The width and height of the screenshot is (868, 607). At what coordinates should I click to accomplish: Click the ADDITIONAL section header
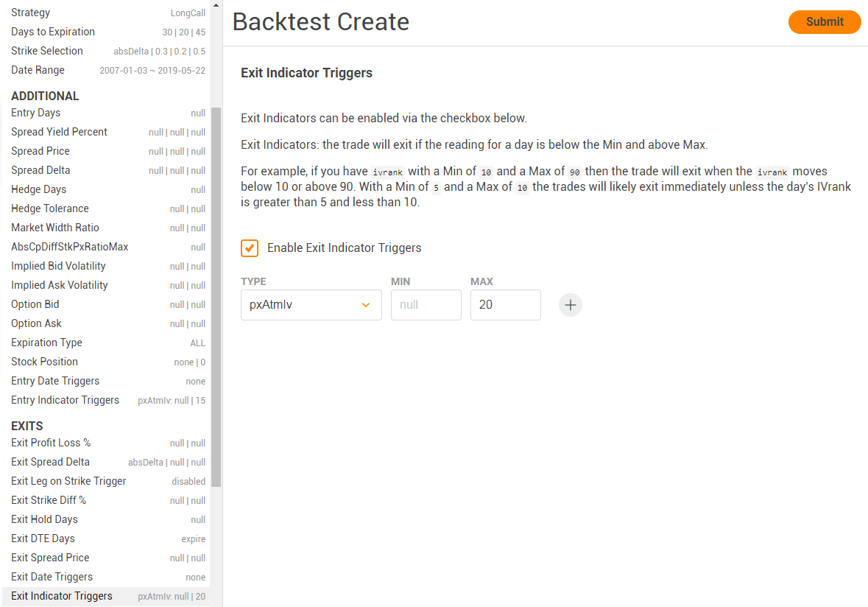click(45, 97)
